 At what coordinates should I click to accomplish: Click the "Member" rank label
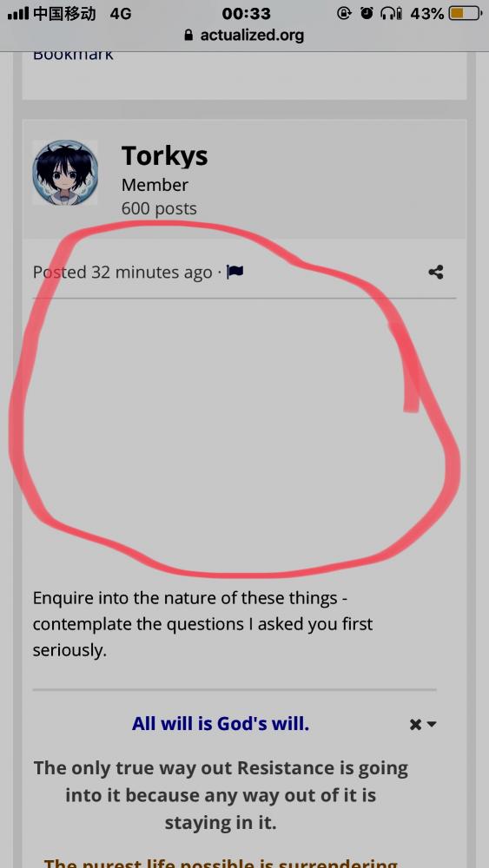155,185
